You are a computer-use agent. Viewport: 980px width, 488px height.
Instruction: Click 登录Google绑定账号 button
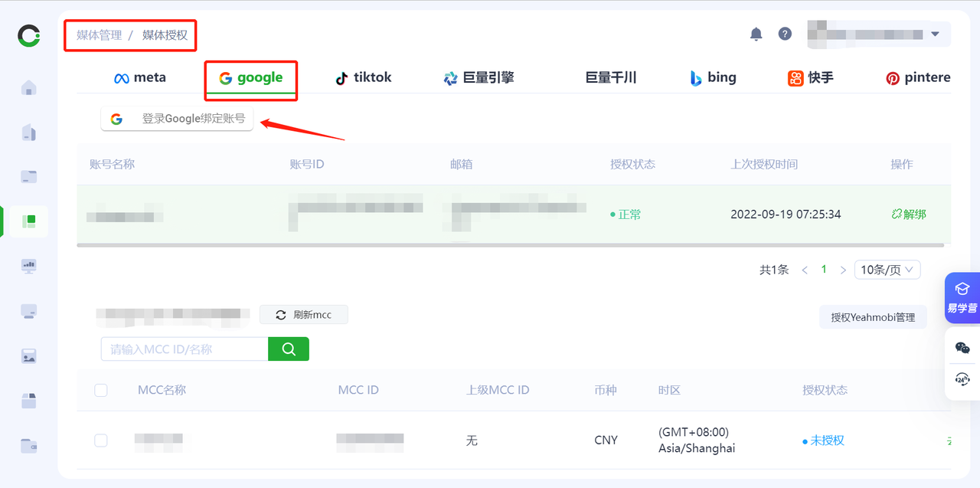177,119
